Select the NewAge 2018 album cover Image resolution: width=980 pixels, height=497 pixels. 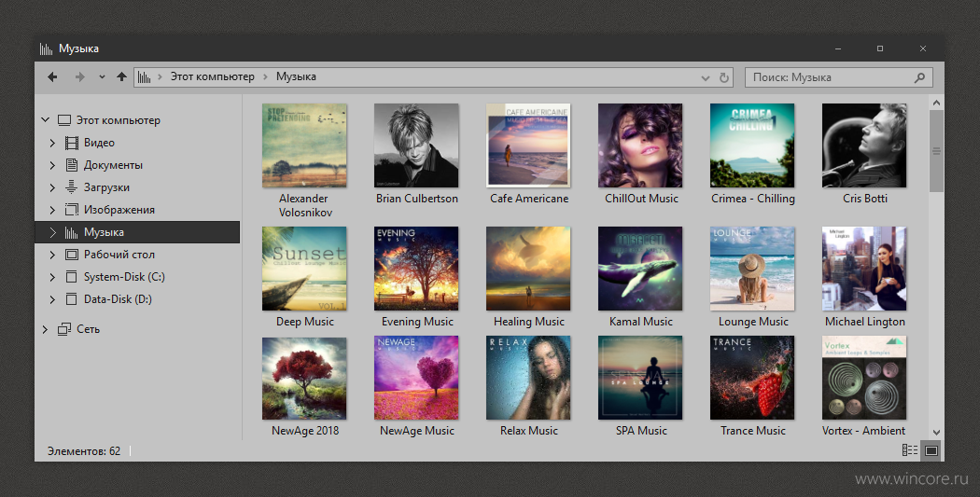coord(304,378)
